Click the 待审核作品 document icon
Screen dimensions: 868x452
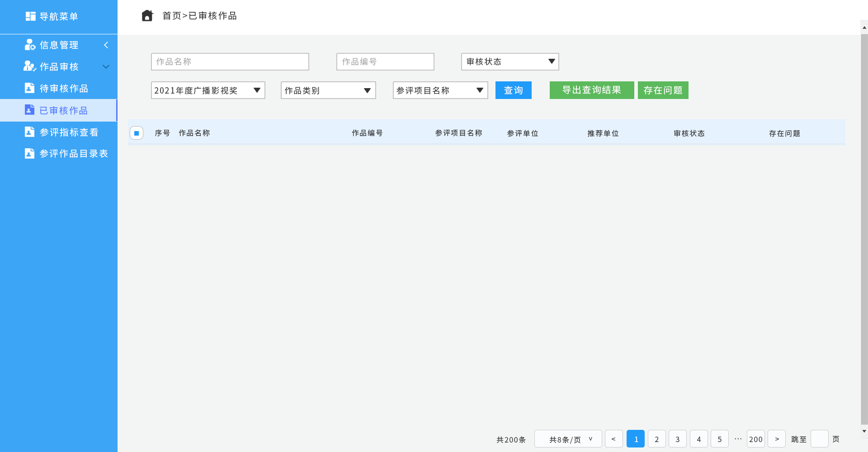[29, 88]
